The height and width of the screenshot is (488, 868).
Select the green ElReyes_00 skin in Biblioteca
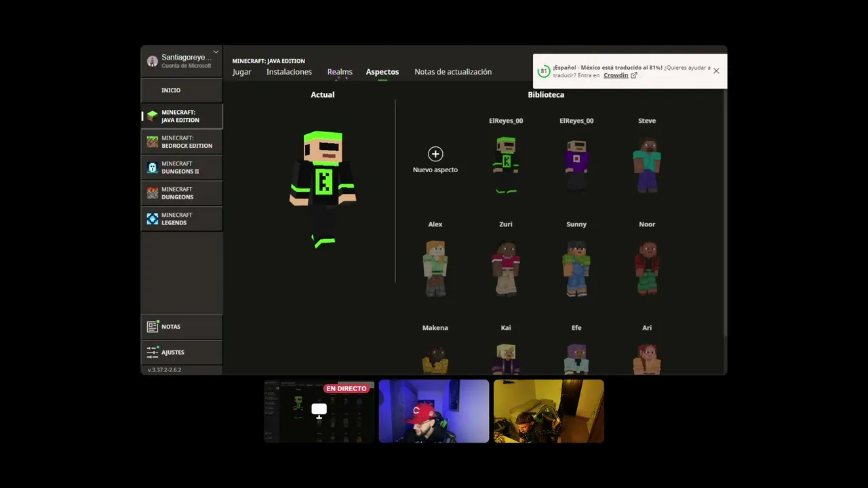tap(506, 165)
